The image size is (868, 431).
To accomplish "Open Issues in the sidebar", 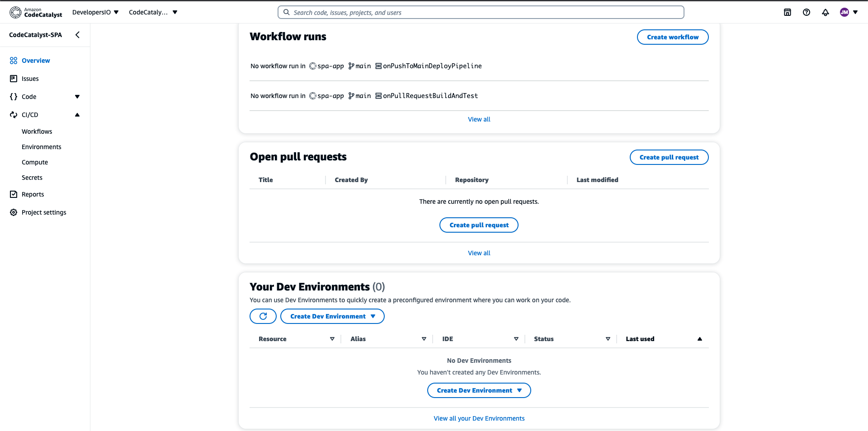I will click(30, 79).
